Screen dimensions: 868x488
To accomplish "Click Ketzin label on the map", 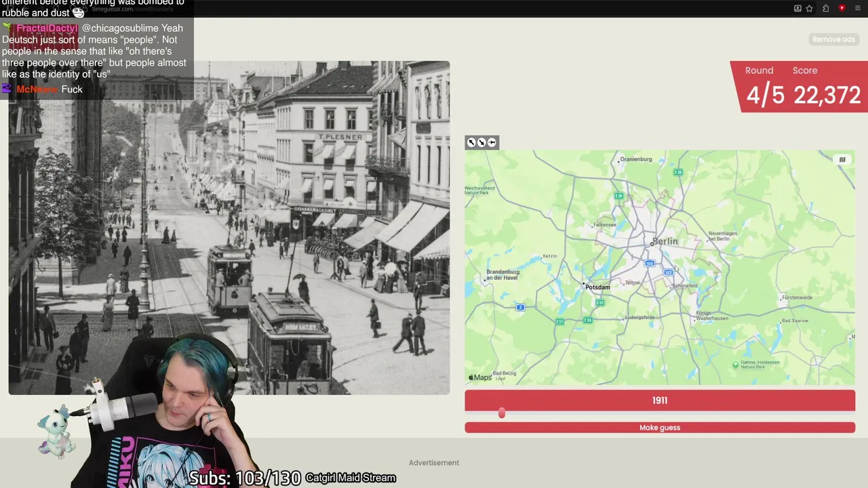I will pyautogui.click(x=550, y=256).
